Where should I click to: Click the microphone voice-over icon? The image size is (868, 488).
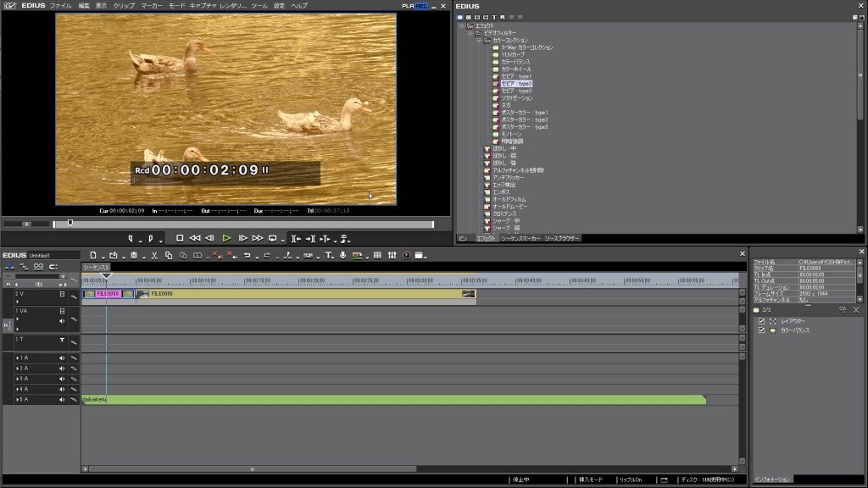[x=342, y=255]
